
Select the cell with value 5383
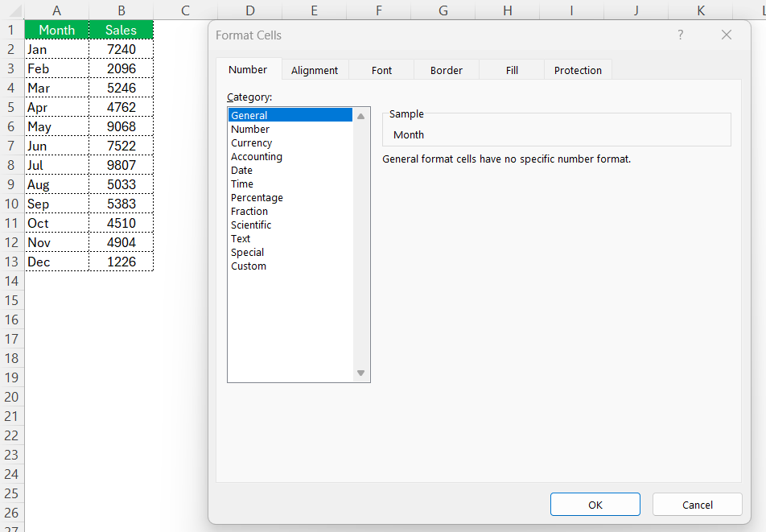[x=121, y=204]
